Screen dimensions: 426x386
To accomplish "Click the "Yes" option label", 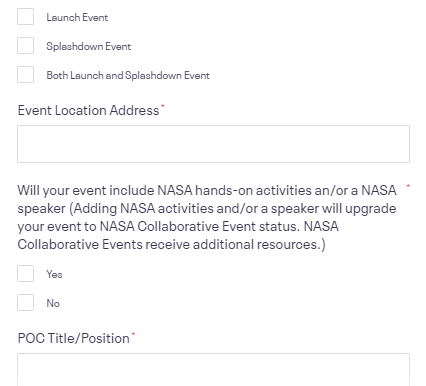I will (x=54, y=274).
